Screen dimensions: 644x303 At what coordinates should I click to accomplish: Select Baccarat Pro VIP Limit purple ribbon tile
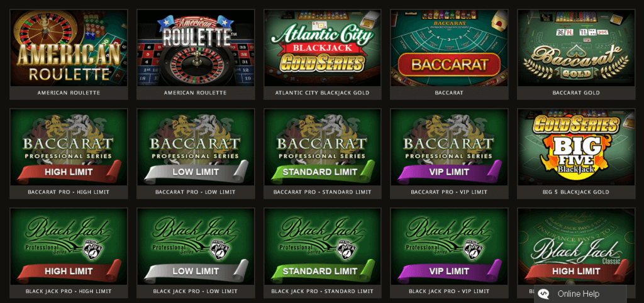click(449, 147)
